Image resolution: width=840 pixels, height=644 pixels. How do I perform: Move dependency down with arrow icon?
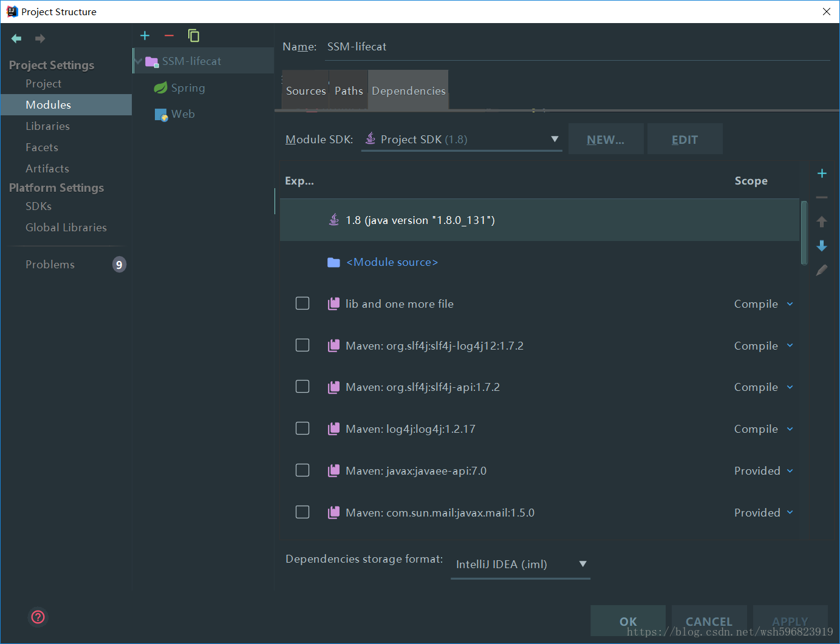pyautogui.click(x=822, y=246)
